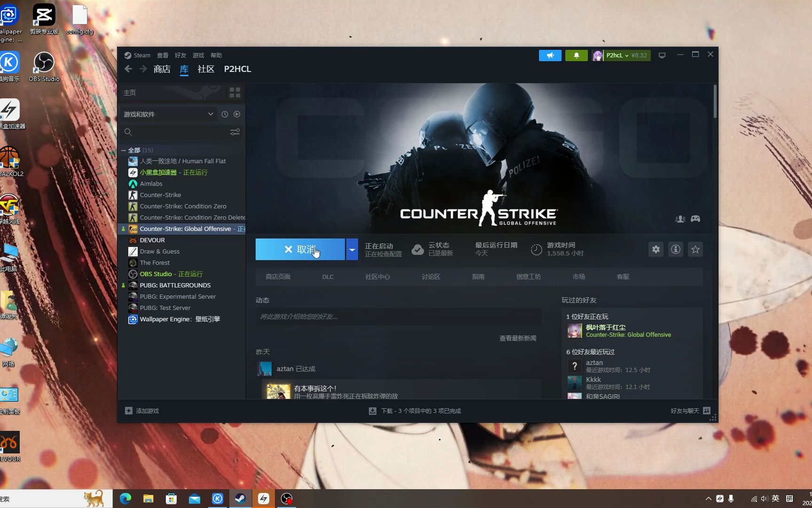812x508 pixels.
Task: Open the 创意工坊 workshop link
Action: point(529,277)
